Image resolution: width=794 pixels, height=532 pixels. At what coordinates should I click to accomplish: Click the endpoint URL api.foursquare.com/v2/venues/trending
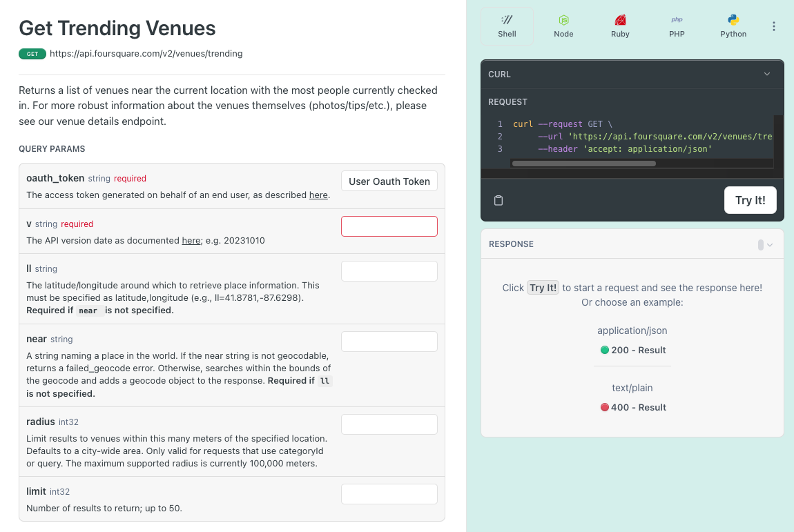click(x=146, y=54)
